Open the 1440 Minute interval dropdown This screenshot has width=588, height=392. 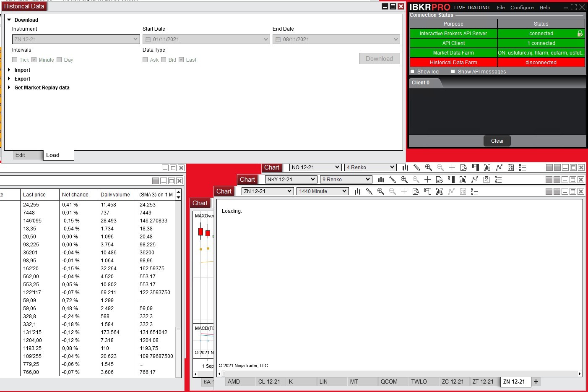(323, 191)
